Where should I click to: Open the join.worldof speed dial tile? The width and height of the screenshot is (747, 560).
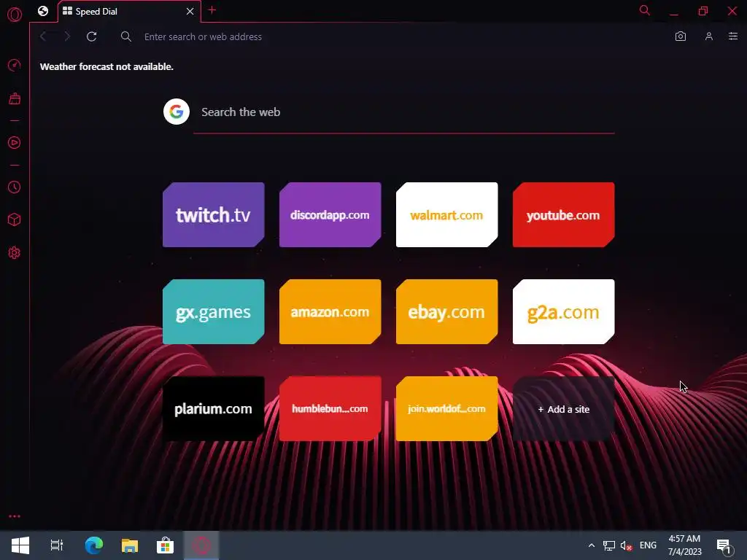point(447,408)
